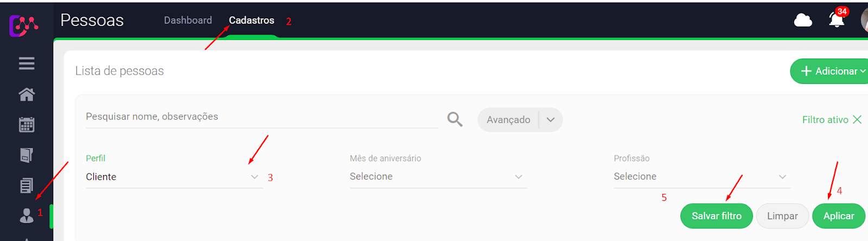Open the people (person) sidebar icon
Image resolution: width=868 pixels, height=241 pixels.
pyautogui.click(x=27, y=216)
